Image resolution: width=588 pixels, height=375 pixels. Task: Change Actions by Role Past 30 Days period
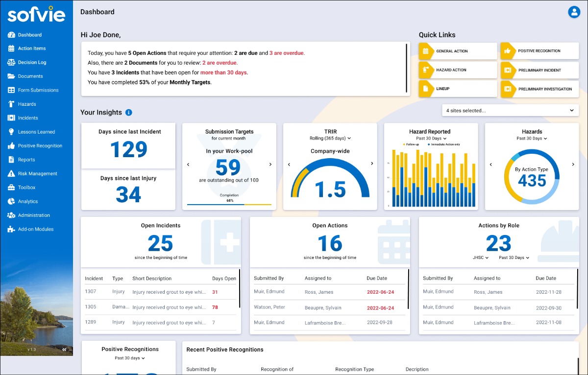pos(514,258)
